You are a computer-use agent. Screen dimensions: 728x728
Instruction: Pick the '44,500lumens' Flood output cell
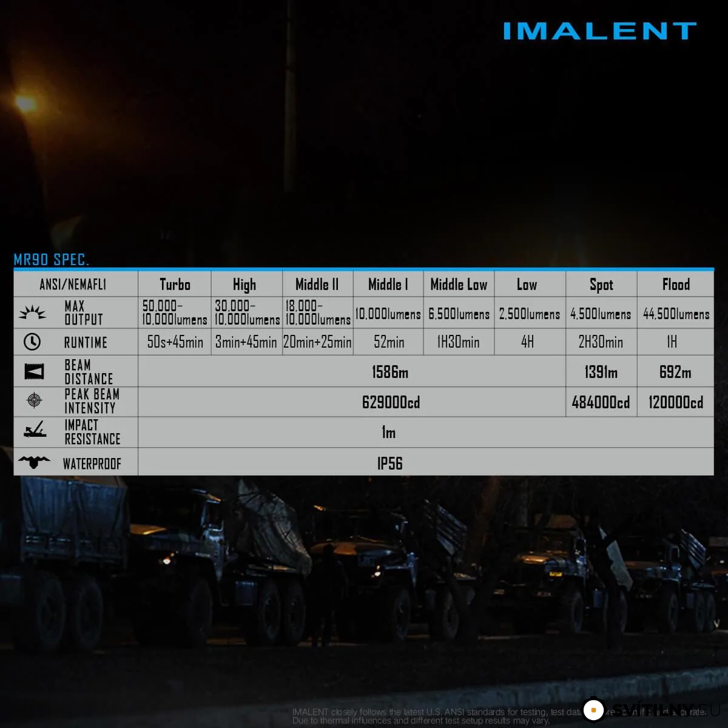point(676,314)
